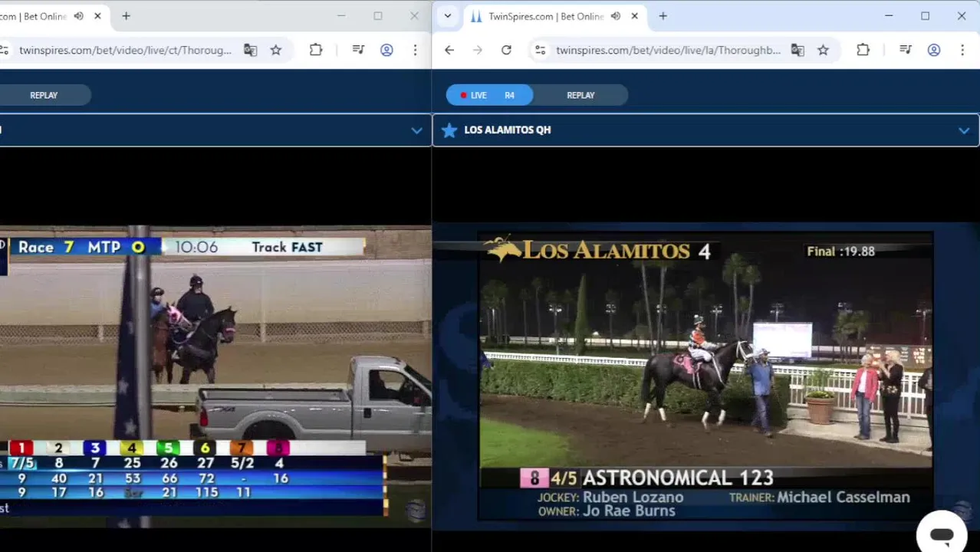Open the translate page icon in the right window

[797, 50]
